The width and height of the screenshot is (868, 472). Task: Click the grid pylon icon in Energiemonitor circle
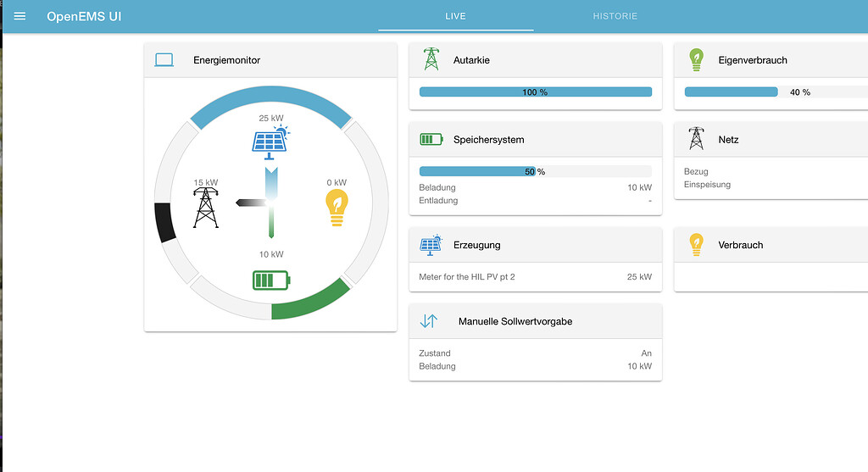pyautogui.click(x=205, y=208)
